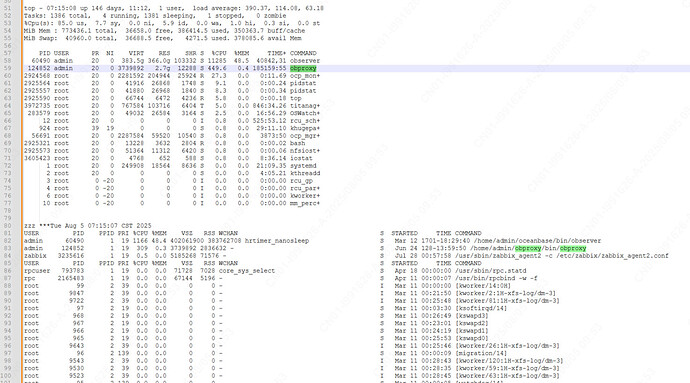
Task: Click the hrtimer_nanosleep WCHAN value
Action: click(277, 241)
